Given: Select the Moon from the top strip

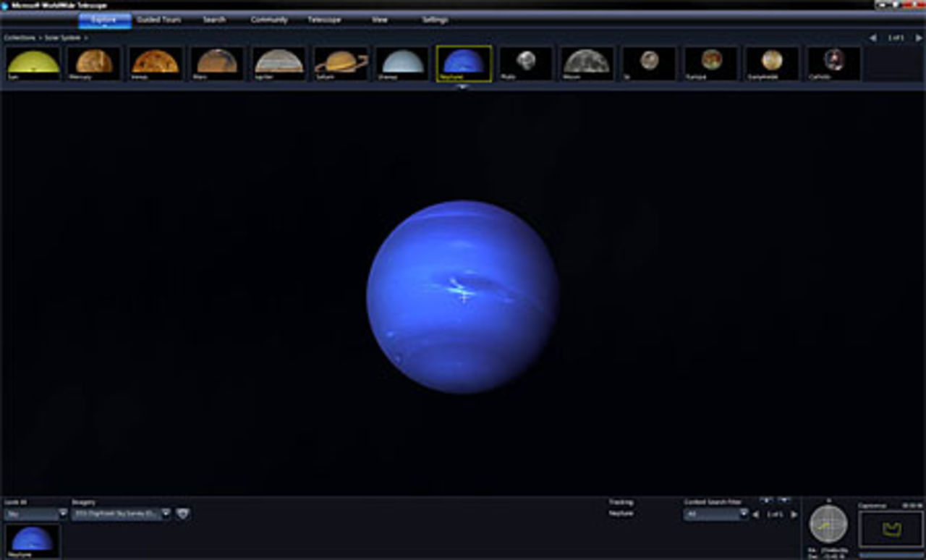Looking at the screenshot, I should [x=585, y=63].
